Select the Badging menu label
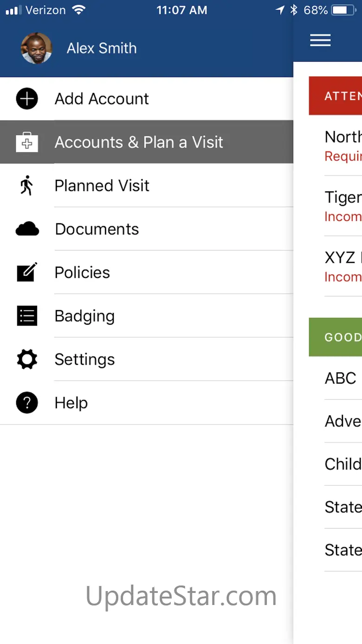The image size is (362, 644). point(84,316)
